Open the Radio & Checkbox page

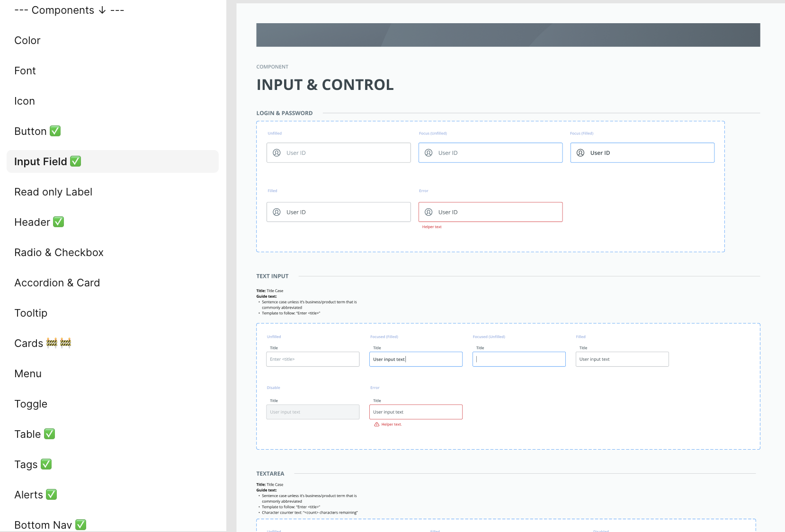(59, 252)
